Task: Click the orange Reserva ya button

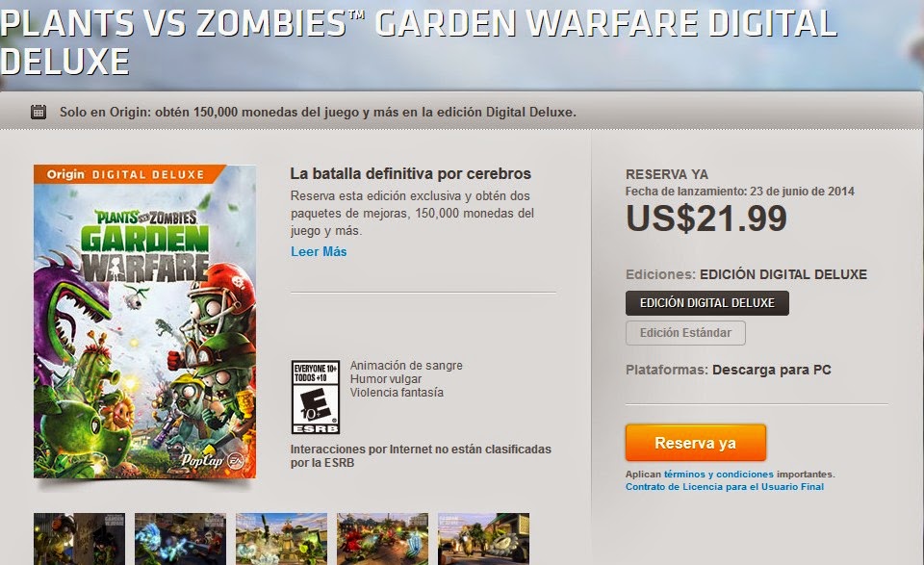Action: 695,443
